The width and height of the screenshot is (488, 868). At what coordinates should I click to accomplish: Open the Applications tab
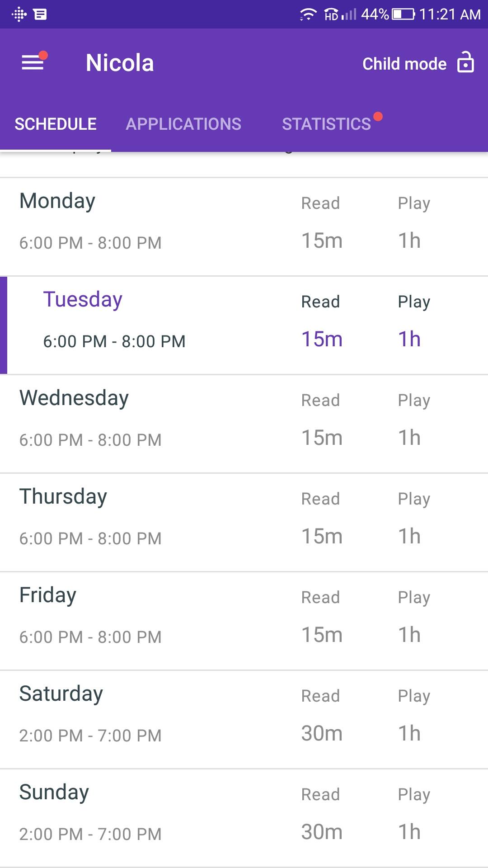click(x=183, y=124)
